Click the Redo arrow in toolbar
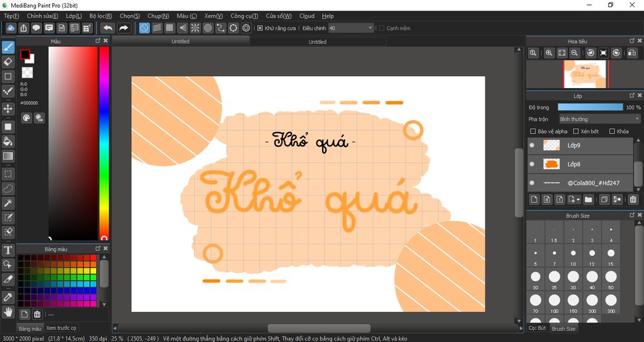 click(123, 28)
